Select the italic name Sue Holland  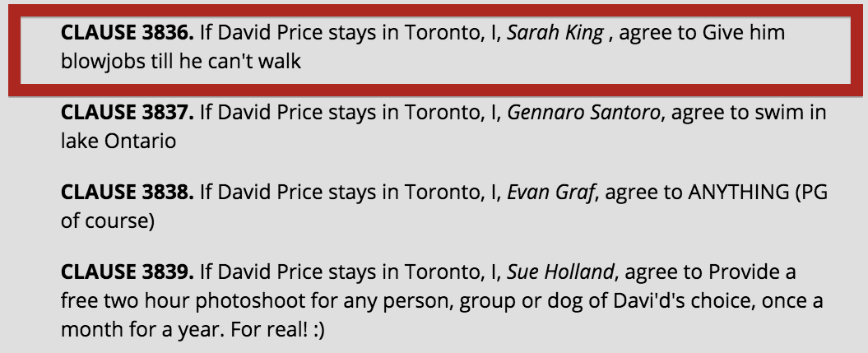(x=559, y=273)
